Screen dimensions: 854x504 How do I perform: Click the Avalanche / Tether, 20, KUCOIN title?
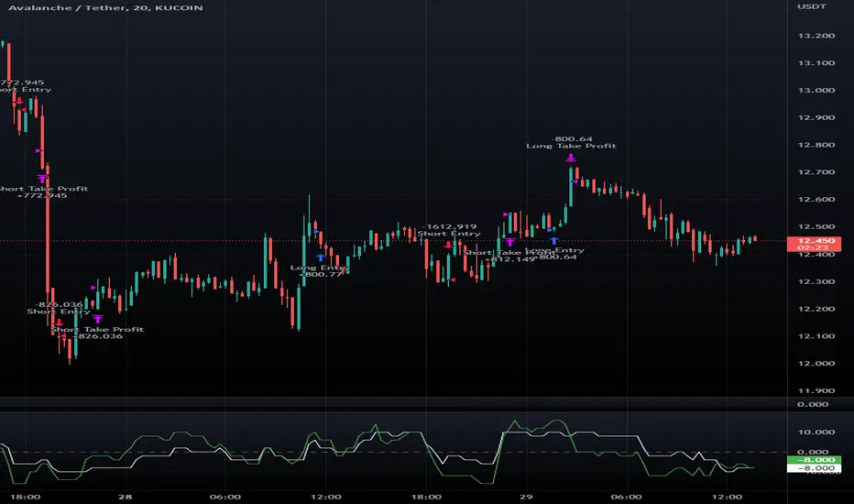(105, 7)
